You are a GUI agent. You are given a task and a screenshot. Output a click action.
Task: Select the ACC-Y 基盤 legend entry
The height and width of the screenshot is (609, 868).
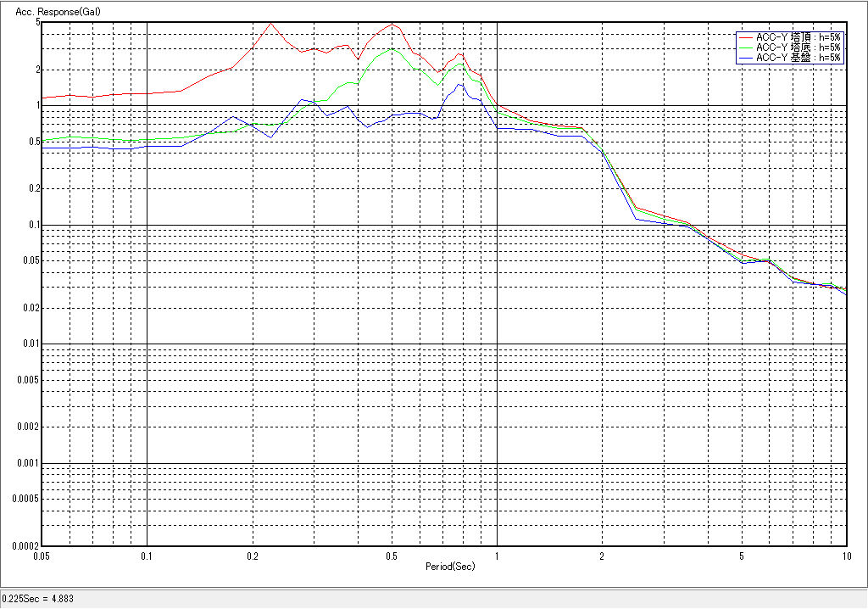tap(798, 58)
